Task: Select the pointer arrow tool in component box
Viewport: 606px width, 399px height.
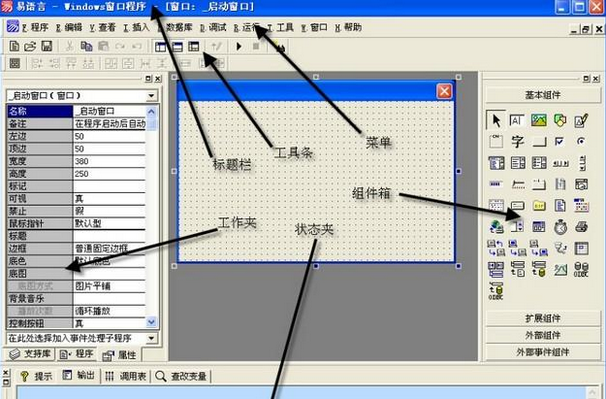Action: coord(496,120)
